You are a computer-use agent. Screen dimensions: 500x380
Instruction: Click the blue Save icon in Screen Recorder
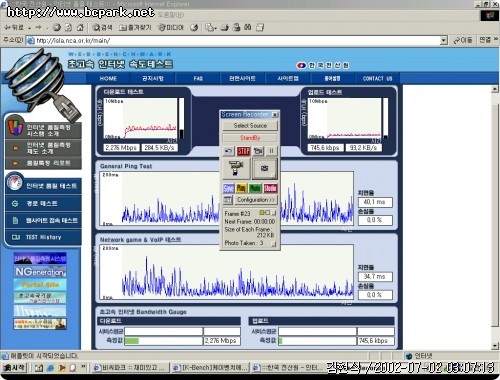point(229,188)
